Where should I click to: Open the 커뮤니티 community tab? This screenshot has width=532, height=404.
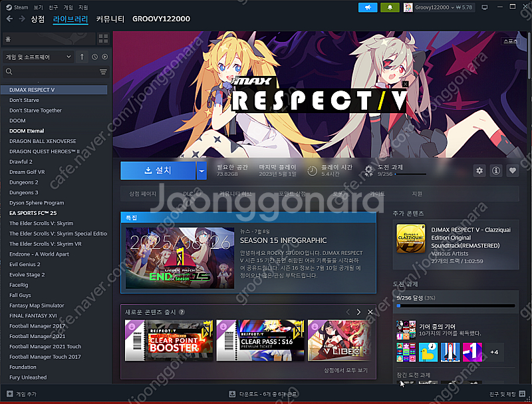(110, 19)
